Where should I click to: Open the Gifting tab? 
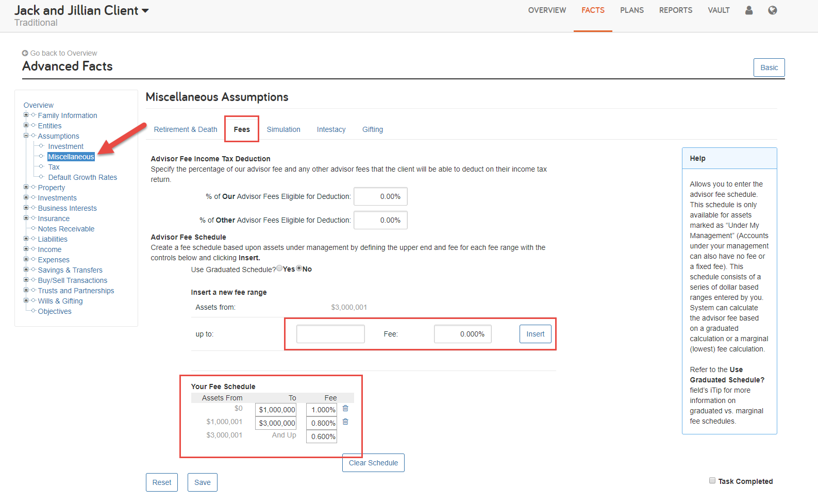coord(373,129)
